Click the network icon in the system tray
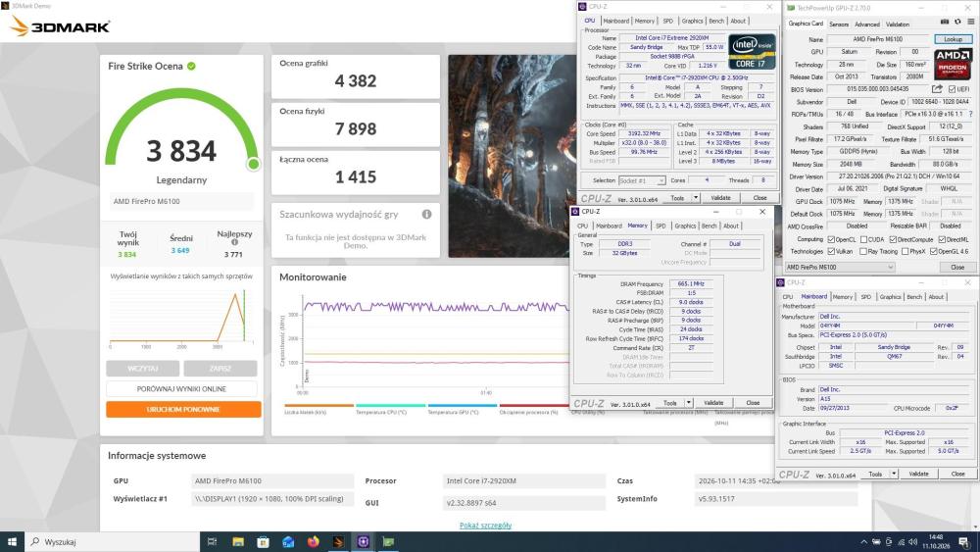 coord(901,542)
